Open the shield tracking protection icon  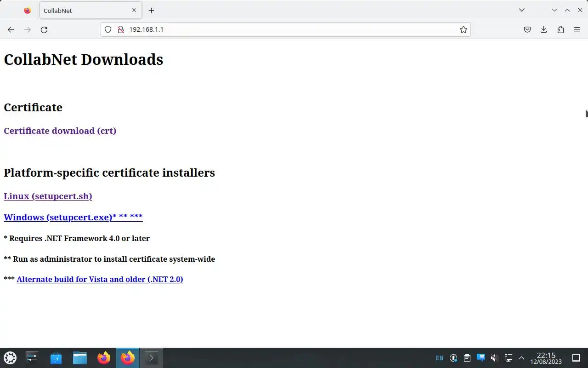pos(108,29)
